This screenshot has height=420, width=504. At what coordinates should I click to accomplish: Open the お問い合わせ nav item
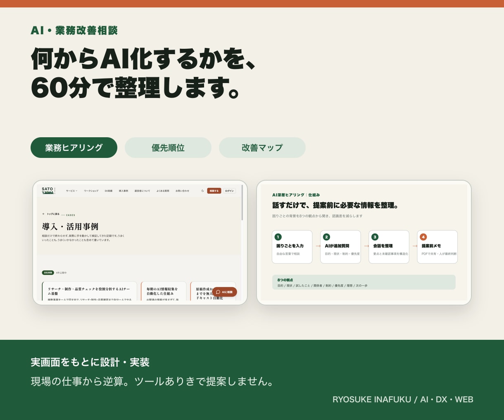[182, 191]
